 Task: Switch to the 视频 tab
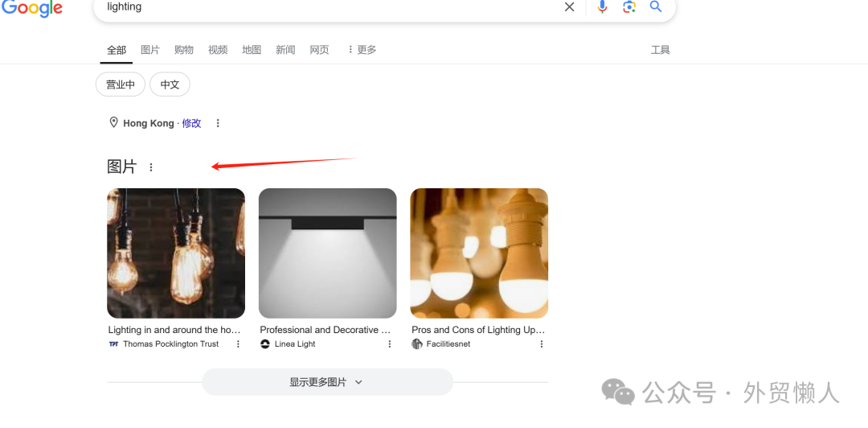[218, 50]
